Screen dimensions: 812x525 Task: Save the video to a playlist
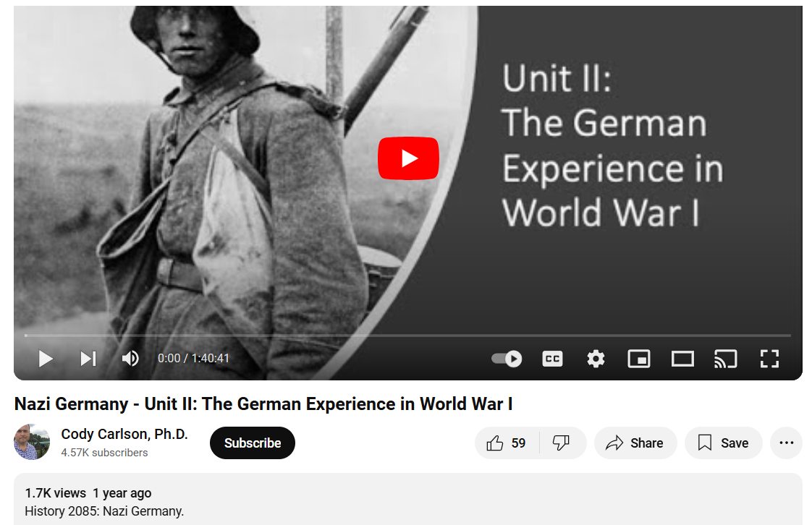click(724, 443)
